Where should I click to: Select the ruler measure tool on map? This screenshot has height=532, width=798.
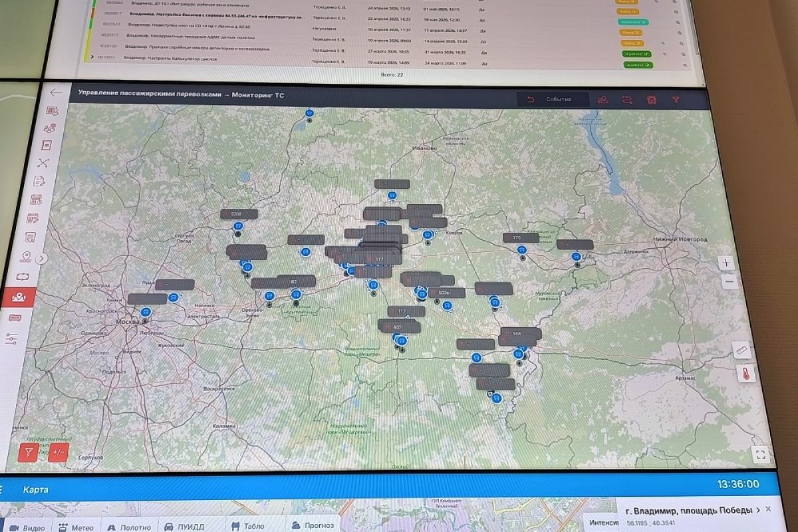(742, 350)
